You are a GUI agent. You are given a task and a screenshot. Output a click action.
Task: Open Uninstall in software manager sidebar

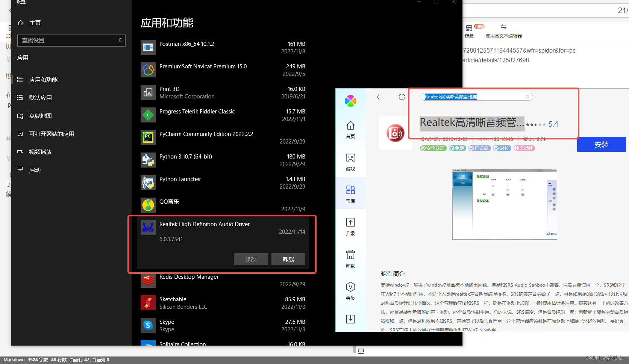(350, 259)
